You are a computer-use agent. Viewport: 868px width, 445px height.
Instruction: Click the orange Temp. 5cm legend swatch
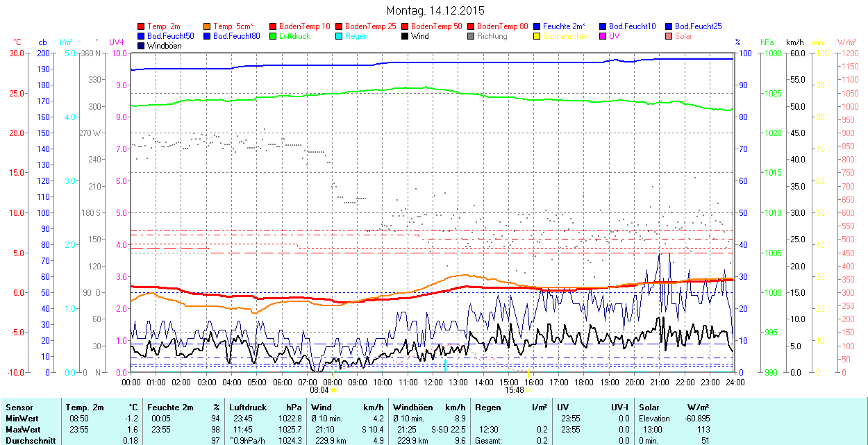pos(208,26)
